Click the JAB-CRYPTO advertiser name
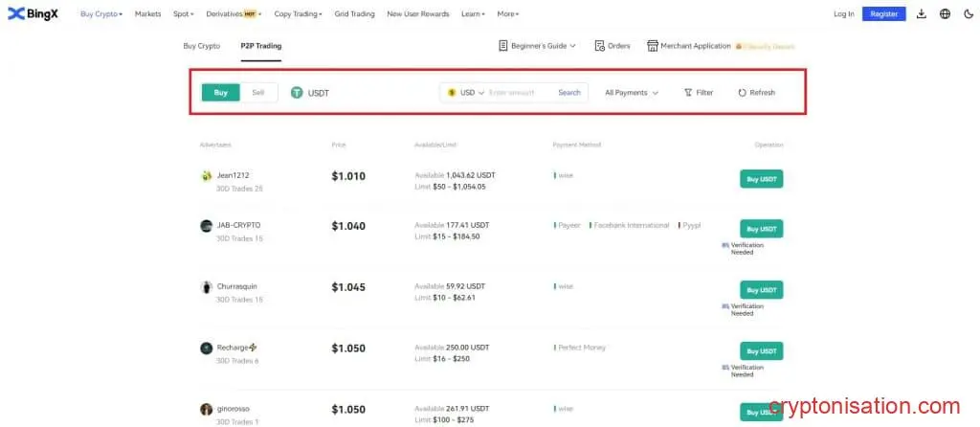Viewport: 980px width, 427px height. coord(238,225)
